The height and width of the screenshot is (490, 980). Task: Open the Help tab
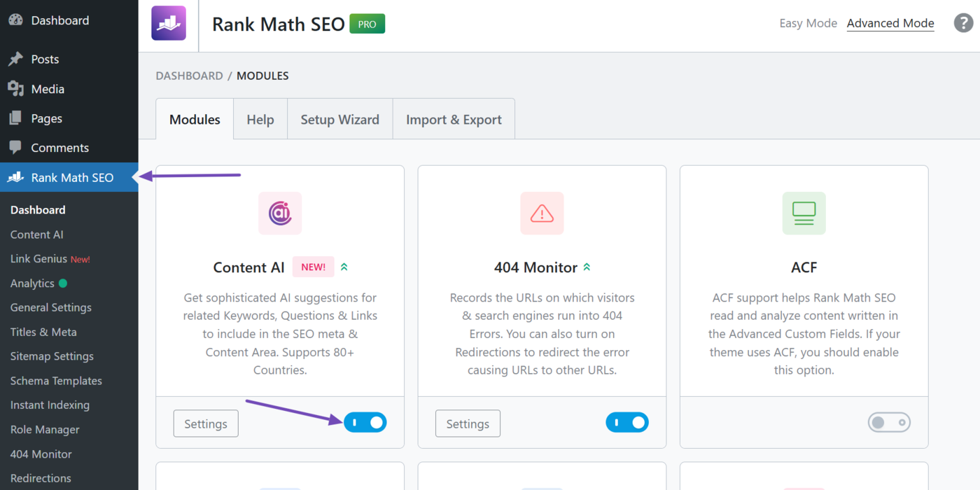[260, 119]
